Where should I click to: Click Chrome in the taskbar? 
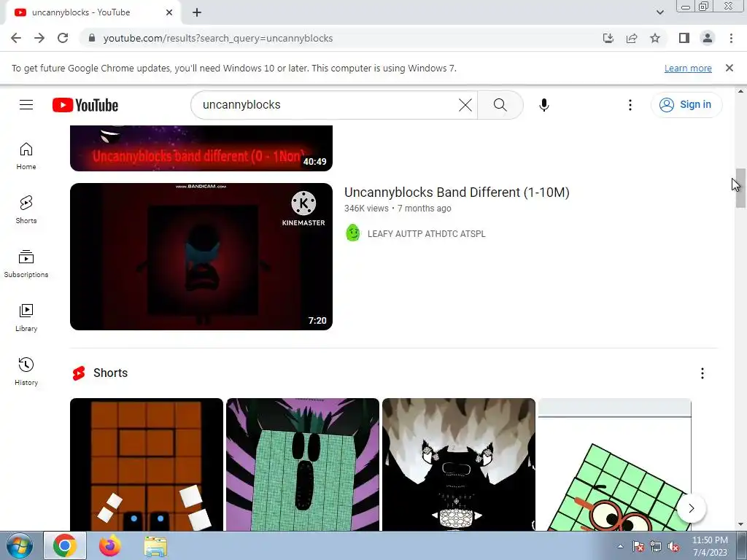(65, 545)
